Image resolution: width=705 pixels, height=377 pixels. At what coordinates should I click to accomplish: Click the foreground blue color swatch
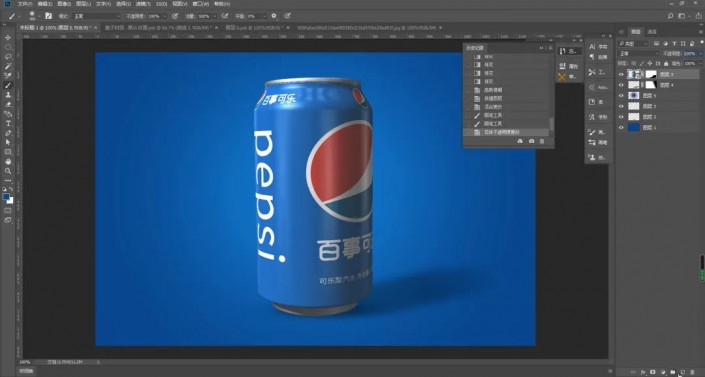pyautogui.click(x=5, y=197)
